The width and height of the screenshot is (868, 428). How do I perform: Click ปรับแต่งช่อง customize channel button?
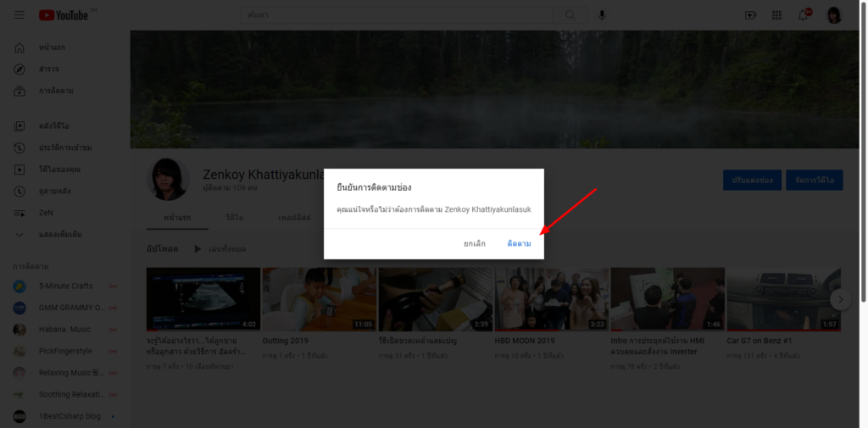753,181
